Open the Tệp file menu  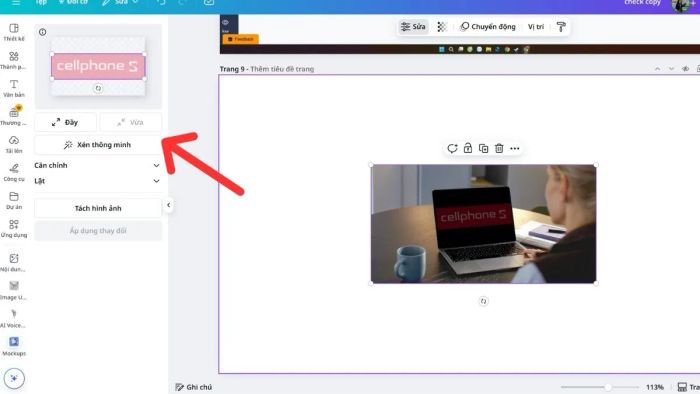click(x=41, y=2)
